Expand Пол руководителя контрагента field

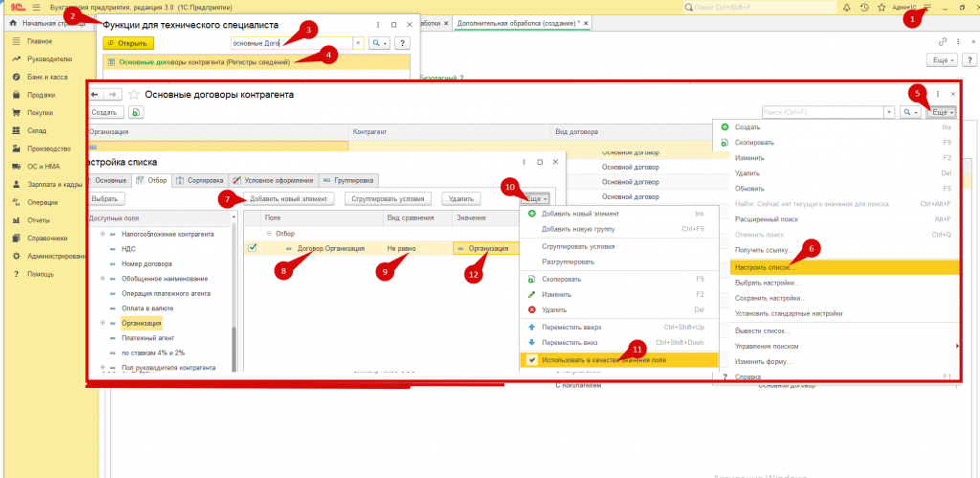point(102,367)
